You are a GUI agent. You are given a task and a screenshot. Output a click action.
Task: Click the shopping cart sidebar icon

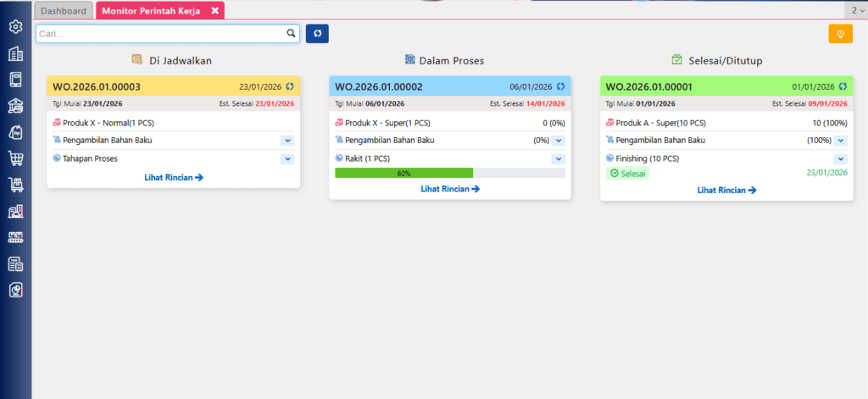click(x=15, y=158)
